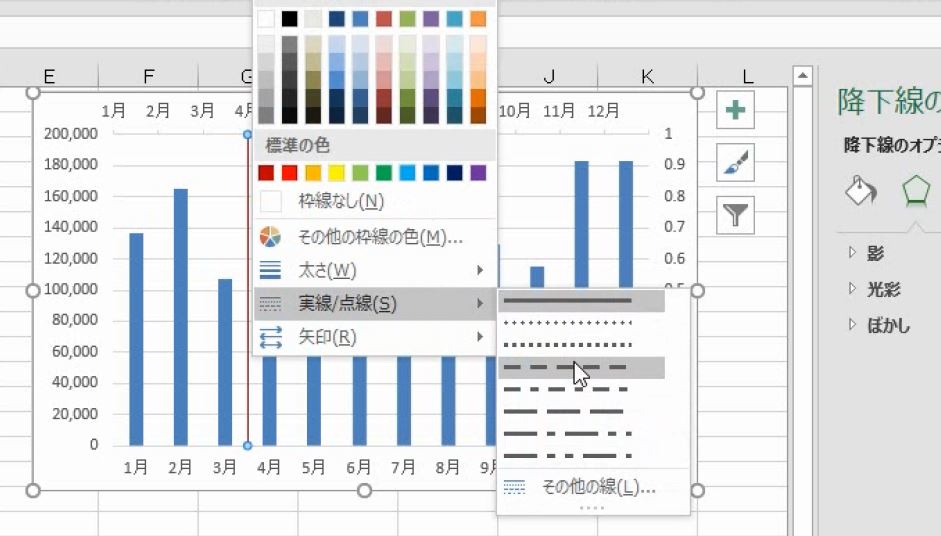This screenshot has height=536, width=941.
Task: Click the 12月 tall bar in chart
Action: point(626,224)
